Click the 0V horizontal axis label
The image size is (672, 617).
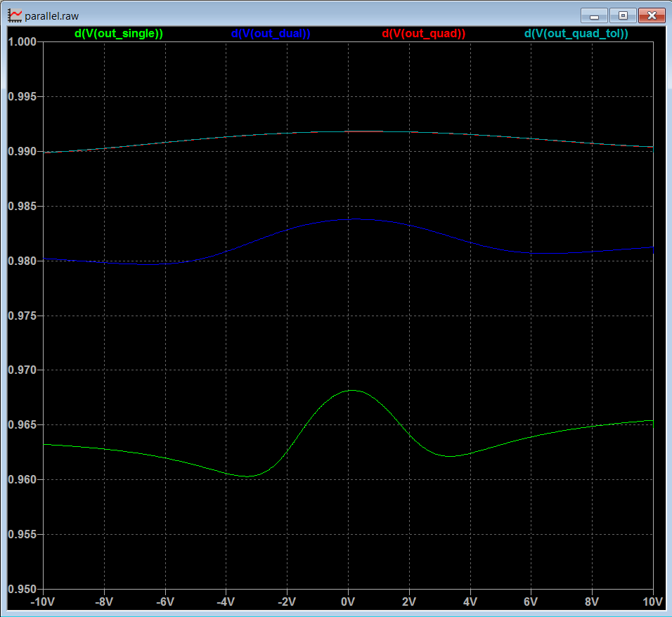[x=348, y=602]
